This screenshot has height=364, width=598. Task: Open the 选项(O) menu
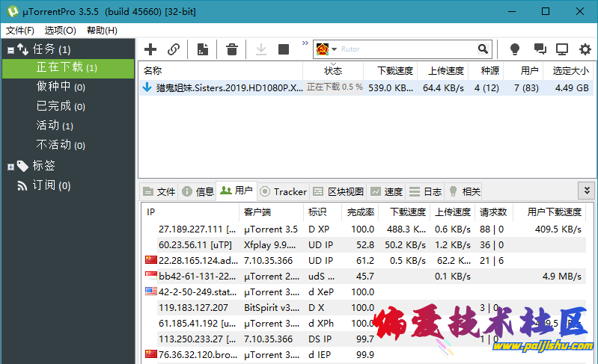(x=60, y=31)
